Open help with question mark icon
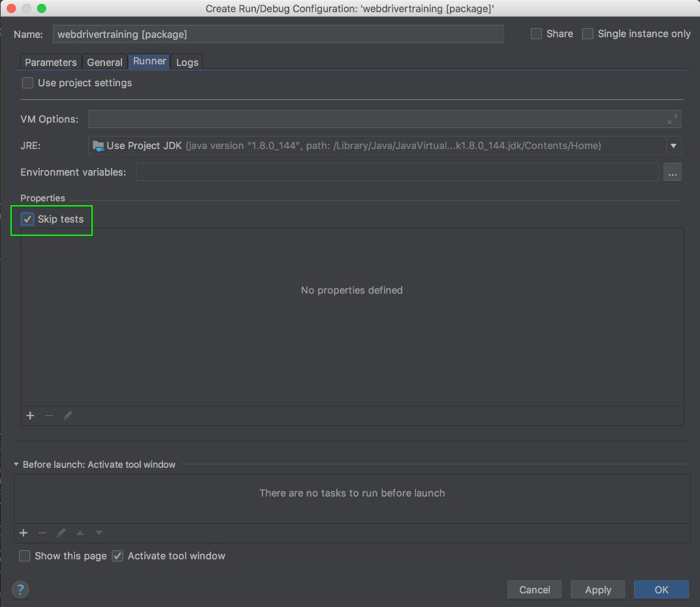 click(21, 589)
